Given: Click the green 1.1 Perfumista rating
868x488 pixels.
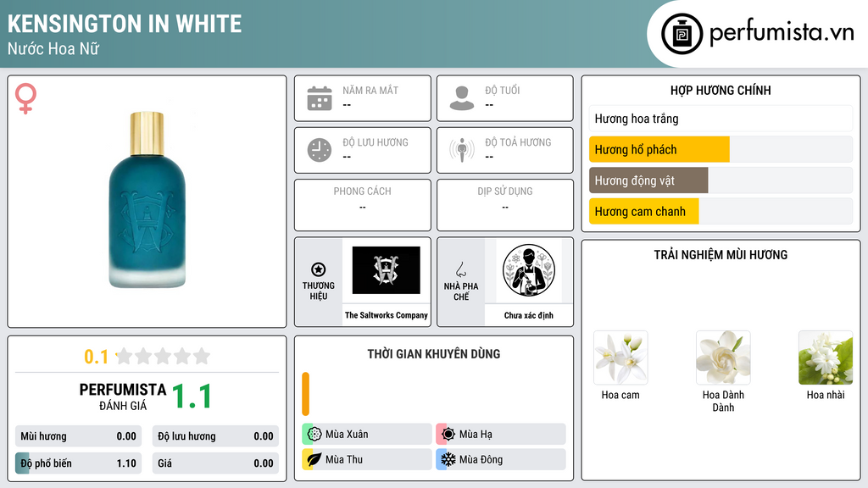Looking at the screenshot, I should pyautogui.click(x=192, y=396).
